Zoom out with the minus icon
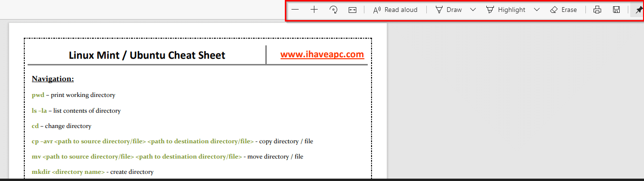 pyautogui.click(x=295, y=10)
